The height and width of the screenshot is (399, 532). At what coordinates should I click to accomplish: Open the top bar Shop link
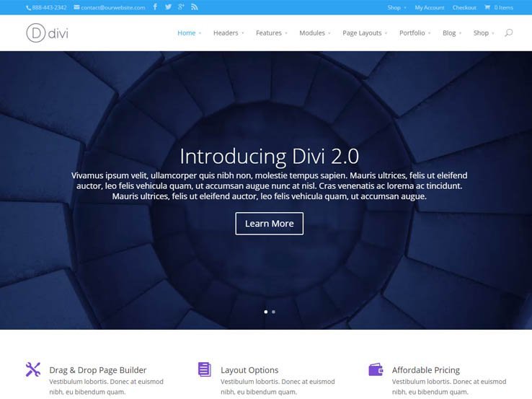(x=394, y=7)
